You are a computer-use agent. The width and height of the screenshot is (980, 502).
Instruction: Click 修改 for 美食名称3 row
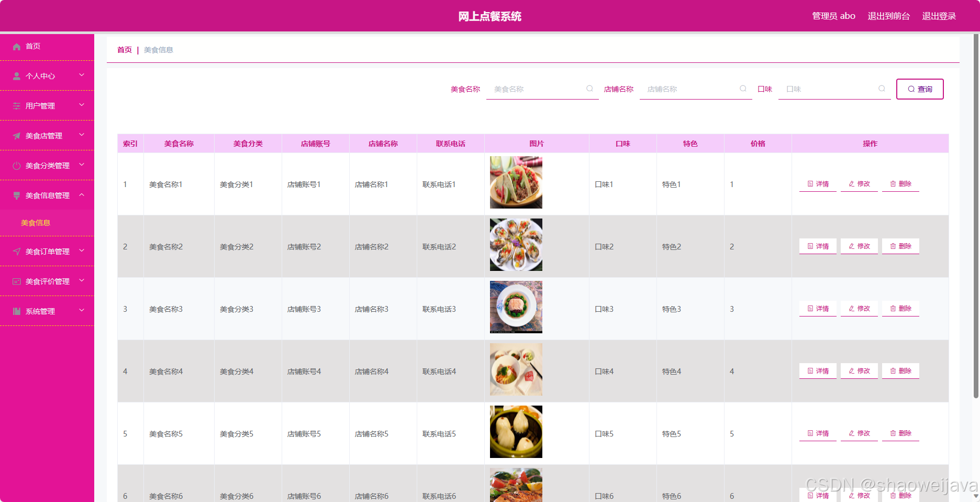859,309
